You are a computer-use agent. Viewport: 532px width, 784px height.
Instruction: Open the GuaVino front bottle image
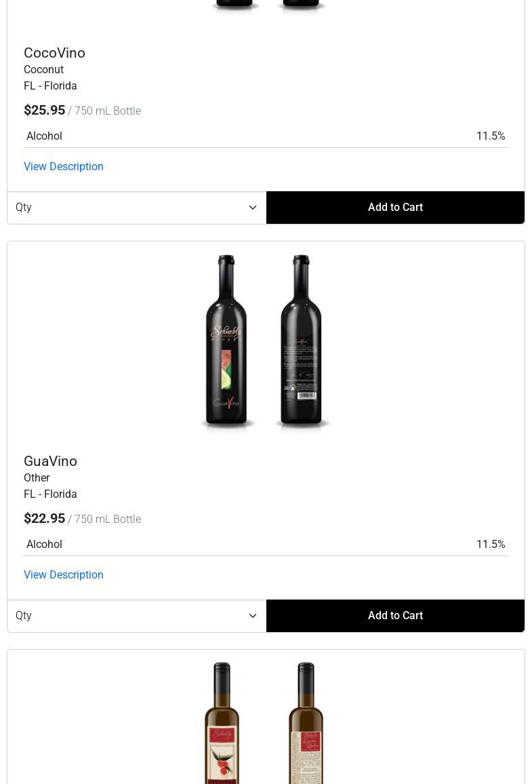(227, 340)
